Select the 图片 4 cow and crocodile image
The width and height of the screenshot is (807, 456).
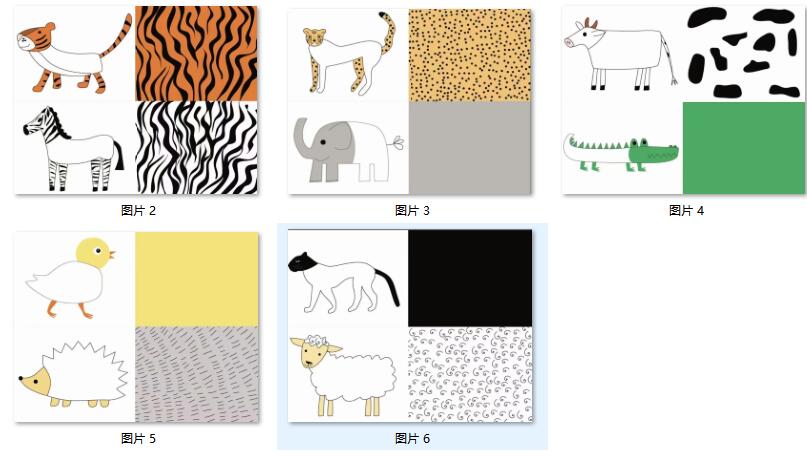point(683,100)
